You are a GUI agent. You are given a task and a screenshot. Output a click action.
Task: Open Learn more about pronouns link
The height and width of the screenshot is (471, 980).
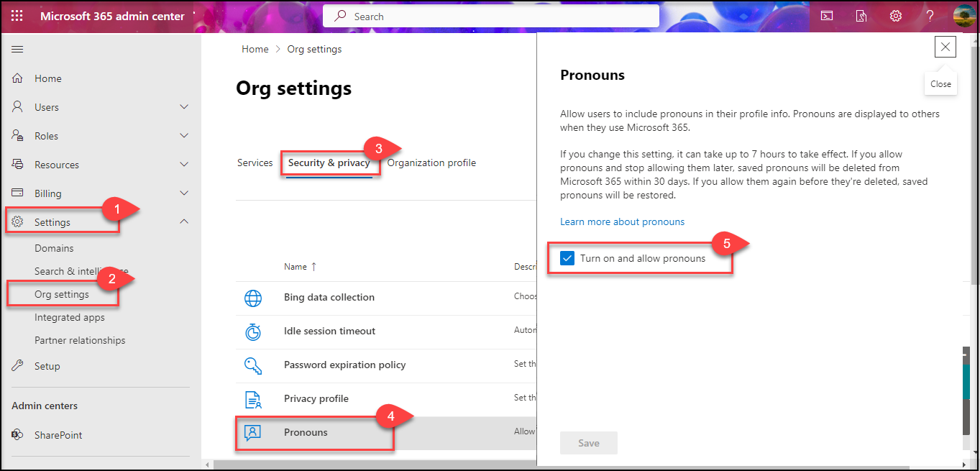pyautogui.click(x=622, y=222)
